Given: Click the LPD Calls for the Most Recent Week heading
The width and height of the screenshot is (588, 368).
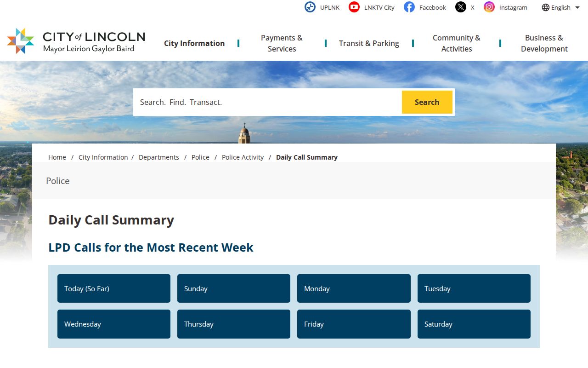Looking at the screenshot, I should [x=151, y=247].
